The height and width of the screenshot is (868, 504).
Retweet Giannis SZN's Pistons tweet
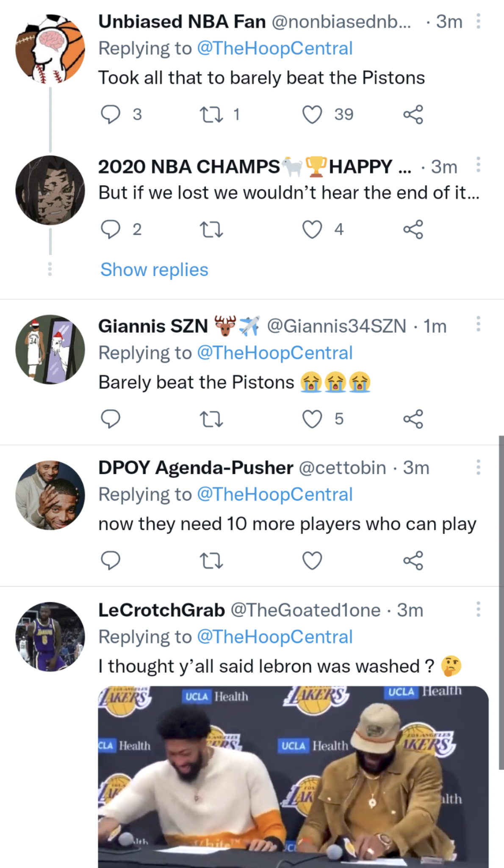(211, 419)
